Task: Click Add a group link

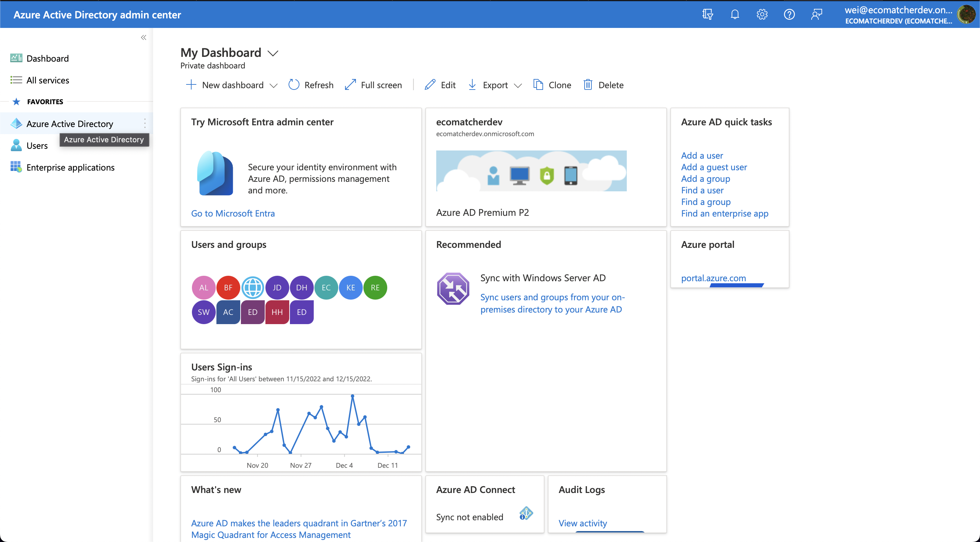Action: [705, 178]
